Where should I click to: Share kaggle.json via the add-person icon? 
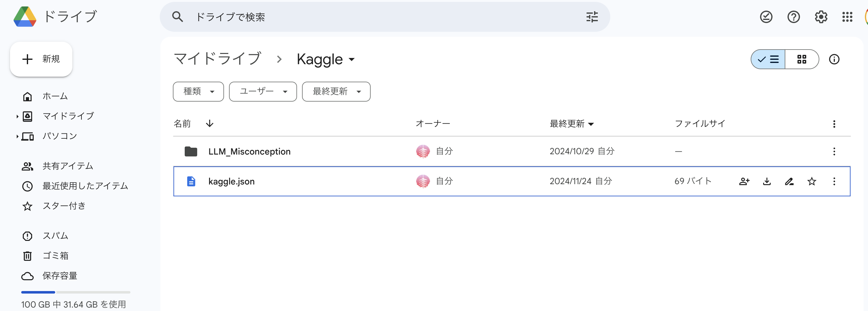[744, 181]
